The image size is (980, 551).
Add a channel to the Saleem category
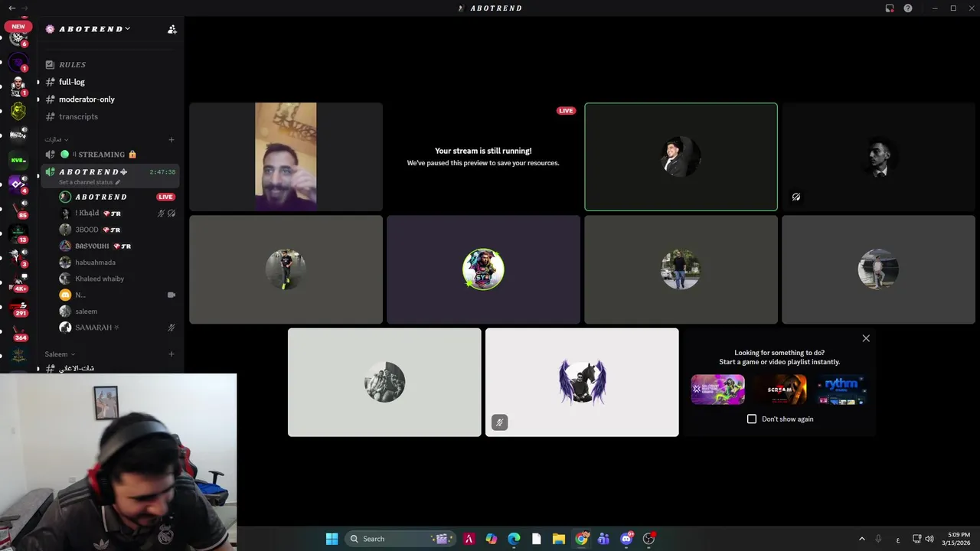[171, 354]
